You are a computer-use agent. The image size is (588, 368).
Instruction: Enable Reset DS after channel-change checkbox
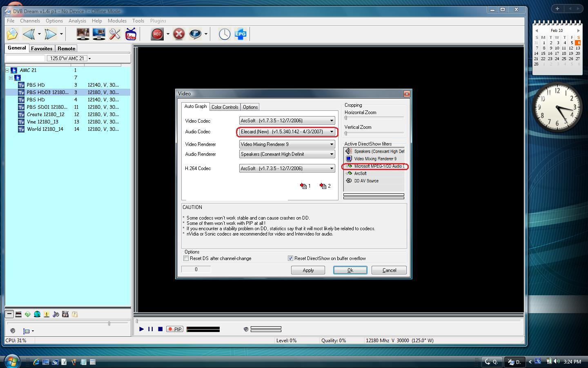186,258
